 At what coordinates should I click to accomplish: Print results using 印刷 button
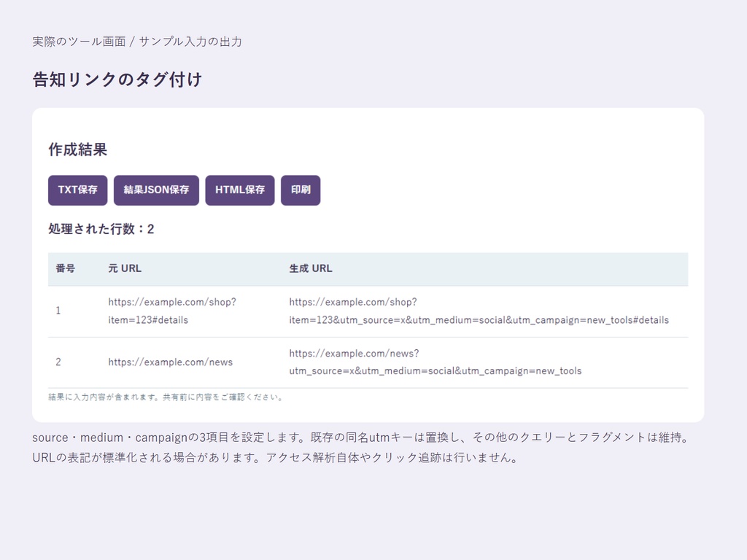coord(301,190)
